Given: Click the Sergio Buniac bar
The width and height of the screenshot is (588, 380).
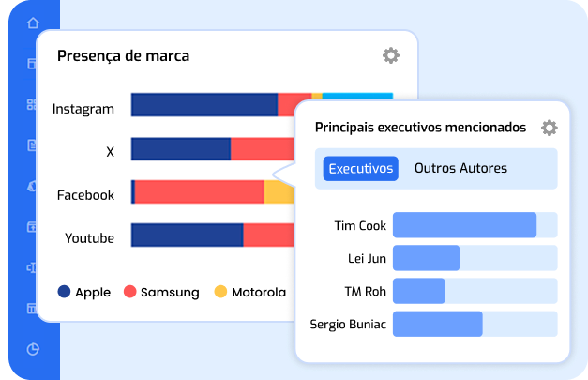Looking at the screenshot, I should pos(437,325).
